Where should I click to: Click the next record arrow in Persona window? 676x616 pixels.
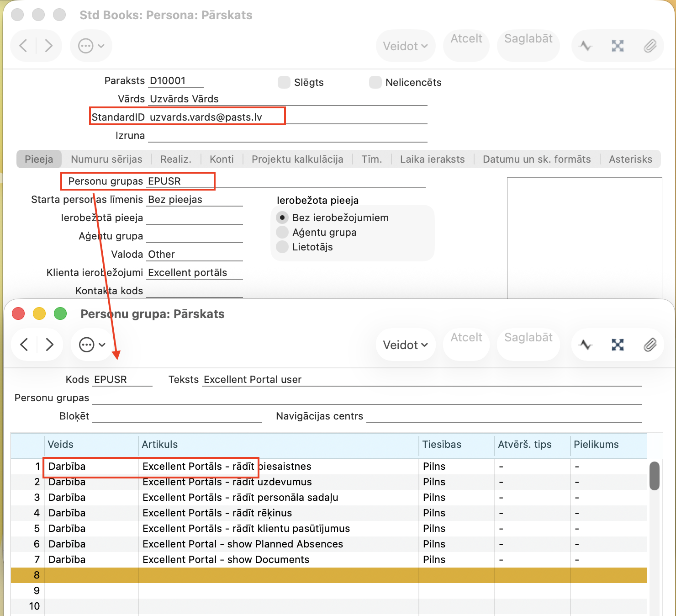[48, 46]
